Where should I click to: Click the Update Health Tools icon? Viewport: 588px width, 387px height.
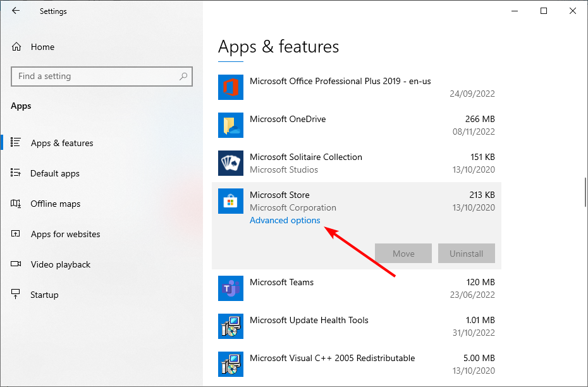pyautogui.click(x=231, y=326)
